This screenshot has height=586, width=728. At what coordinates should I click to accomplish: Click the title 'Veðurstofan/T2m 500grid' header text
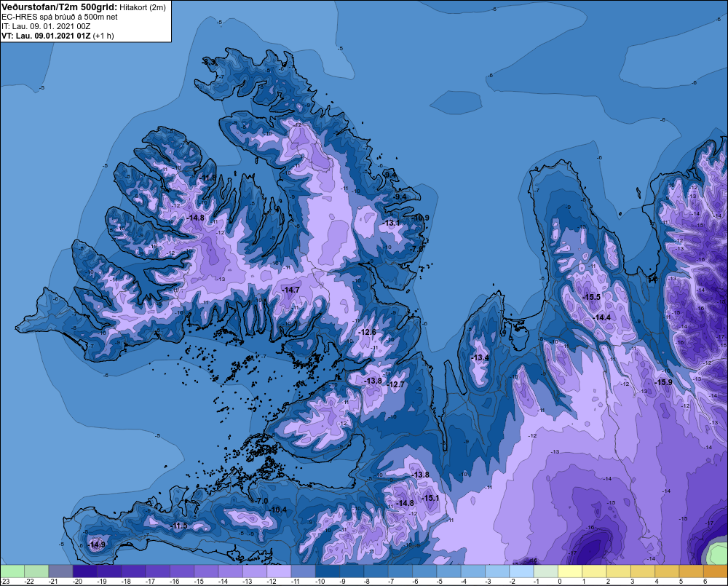point(58,7)
